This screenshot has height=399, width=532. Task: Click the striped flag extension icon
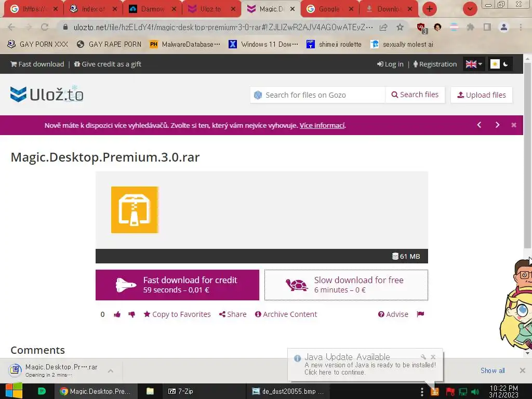click(x=454, y=27)
